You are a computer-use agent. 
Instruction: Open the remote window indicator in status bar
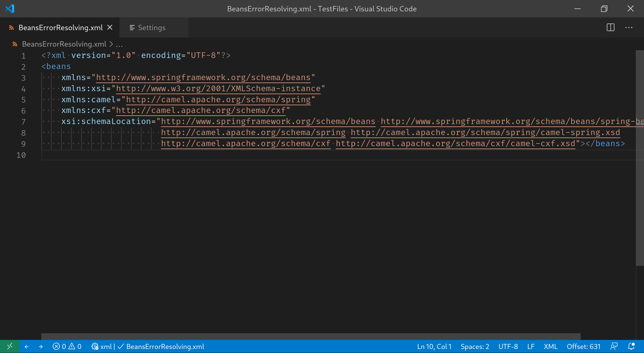click(x=10, y=346)
